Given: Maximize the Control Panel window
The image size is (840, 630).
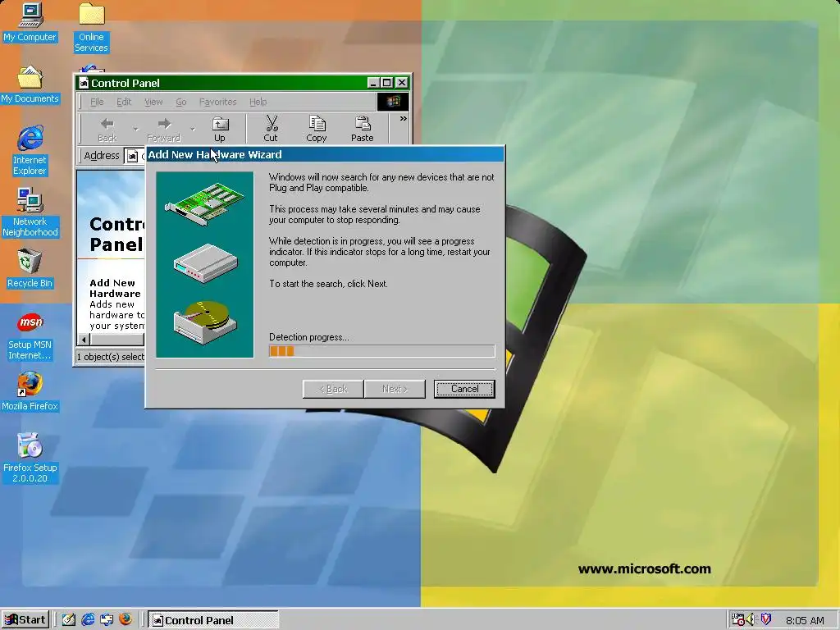Looking at the screenshot, I should [x=386, y=83].
